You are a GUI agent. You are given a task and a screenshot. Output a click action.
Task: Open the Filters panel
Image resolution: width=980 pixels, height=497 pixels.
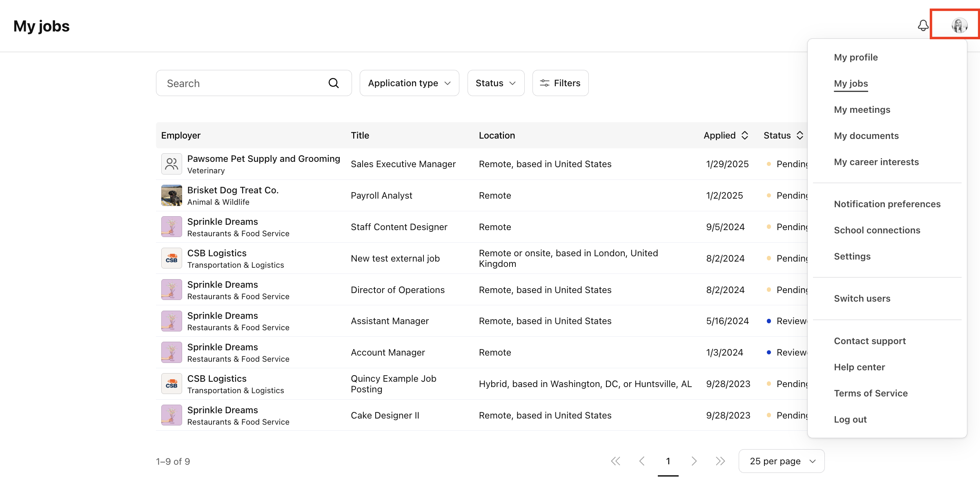560,83
